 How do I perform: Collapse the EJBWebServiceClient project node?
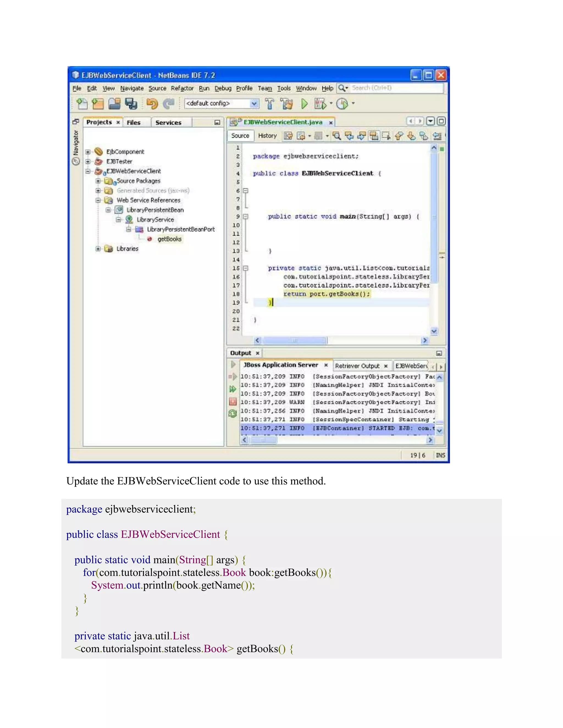88,171
